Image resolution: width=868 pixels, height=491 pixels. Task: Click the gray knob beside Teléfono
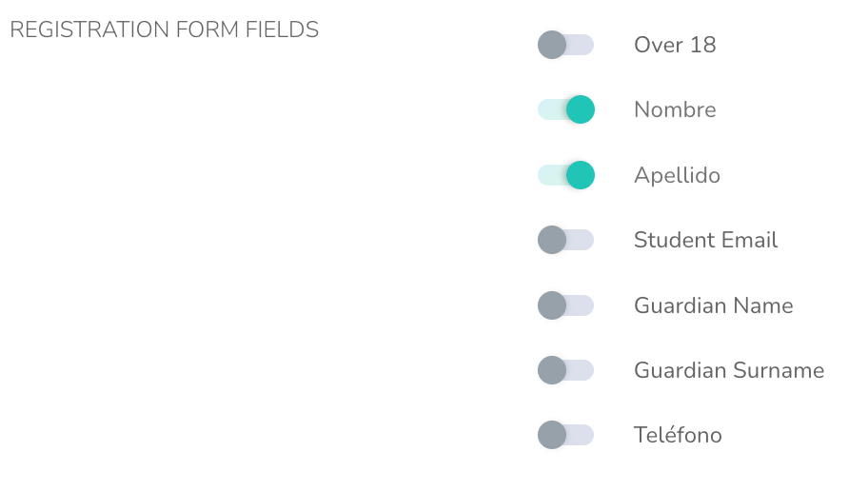tap(552, 435)
